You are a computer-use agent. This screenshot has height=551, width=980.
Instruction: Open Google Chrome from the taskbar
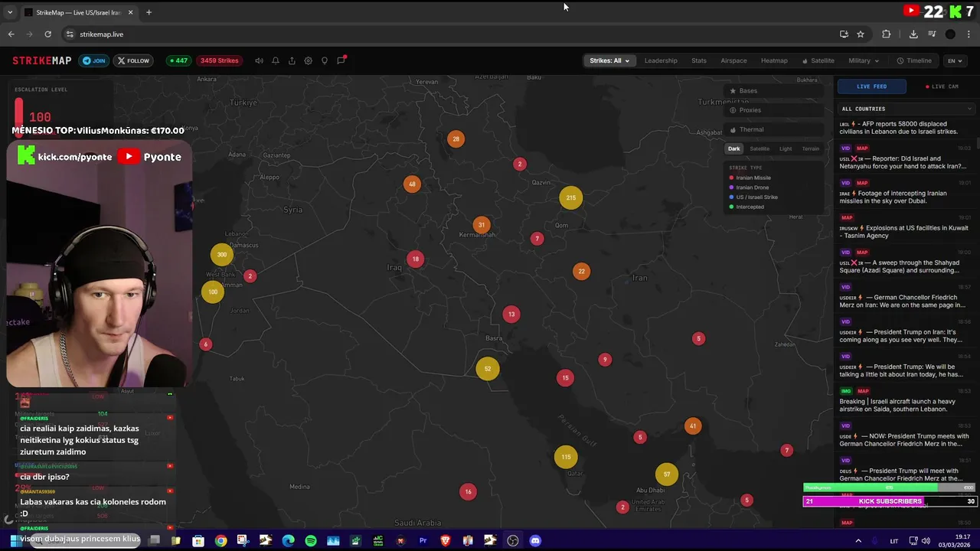pos(220,540)
